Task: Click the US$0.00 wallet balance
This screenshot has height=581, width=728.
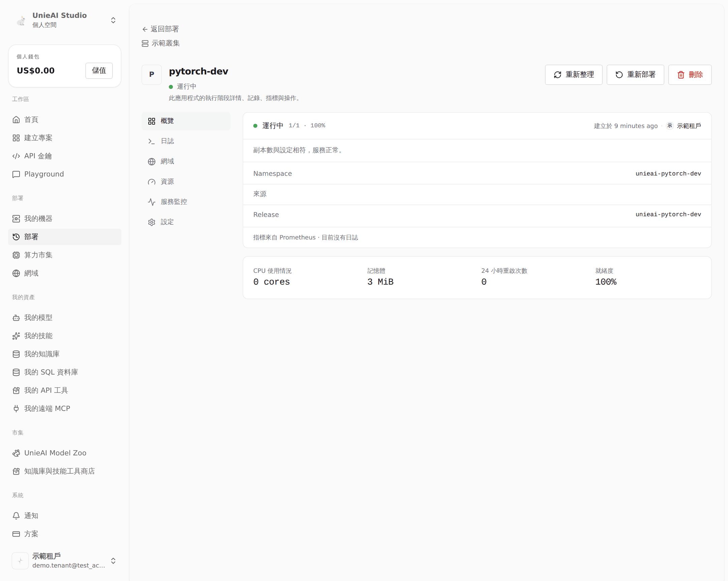Action: click(35, 70)
